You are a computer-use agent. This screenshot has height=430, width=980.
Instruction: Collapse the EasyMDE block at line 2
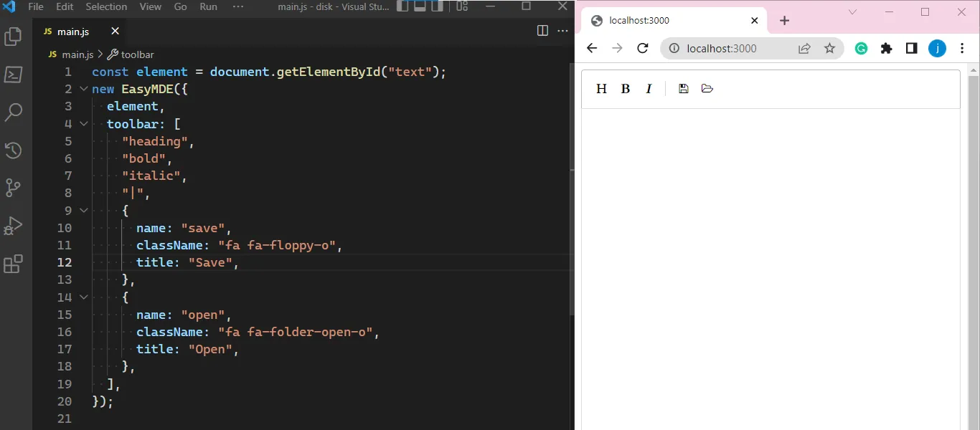[84, 89]
